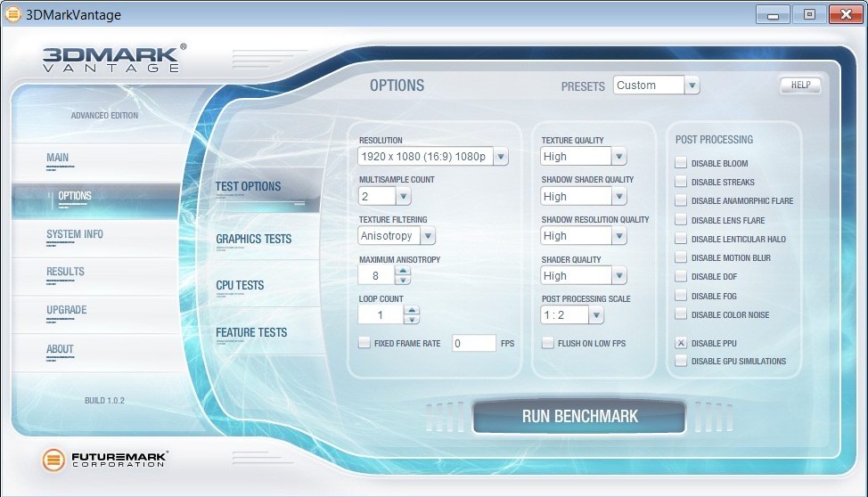Select the CPU Tests tab
This screenshot has width=868, height=497.
pyautogui.click(x=240, y=286)
